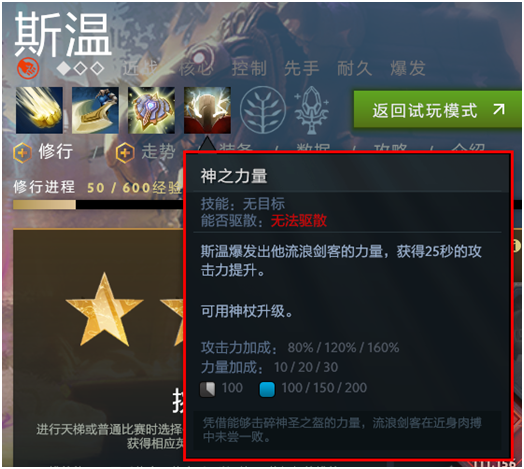Open the 修行 tab
524x469 pixels.
[x=55, y=151]
